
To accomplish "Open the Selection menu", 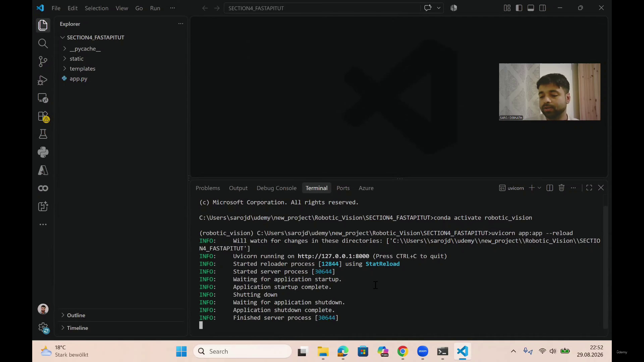I will point(96,8).
